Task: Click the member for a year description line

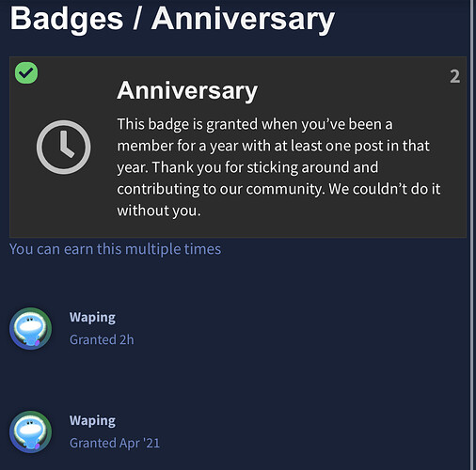Action: (273, 146)
